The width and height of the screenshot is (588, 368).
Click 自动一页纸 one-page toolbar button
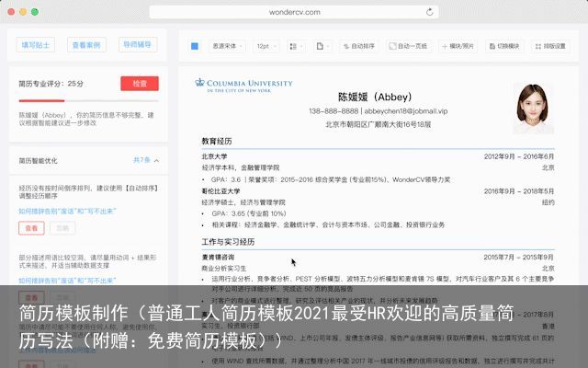point(408,46)
